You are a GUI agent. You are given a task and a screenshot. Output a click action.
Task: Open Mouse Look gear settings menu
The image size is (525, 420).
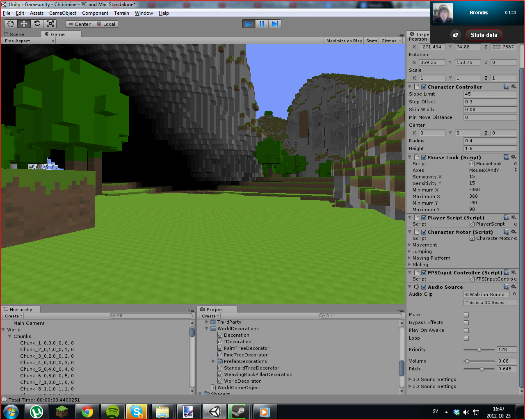(x=514, y=157)
